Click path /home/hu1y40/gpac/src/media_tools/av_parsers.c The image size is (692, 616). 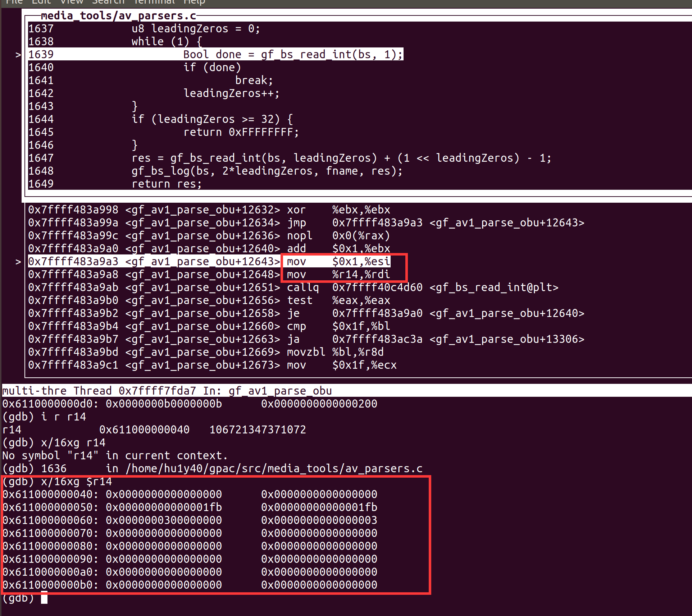[274, 468]
